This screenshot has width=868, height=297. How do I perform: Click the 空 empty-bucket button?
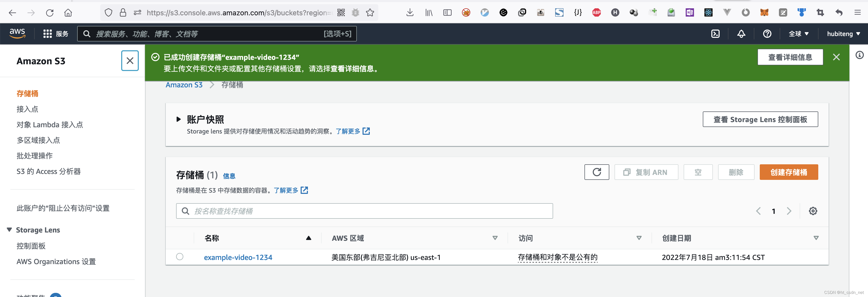coord(698,172)
